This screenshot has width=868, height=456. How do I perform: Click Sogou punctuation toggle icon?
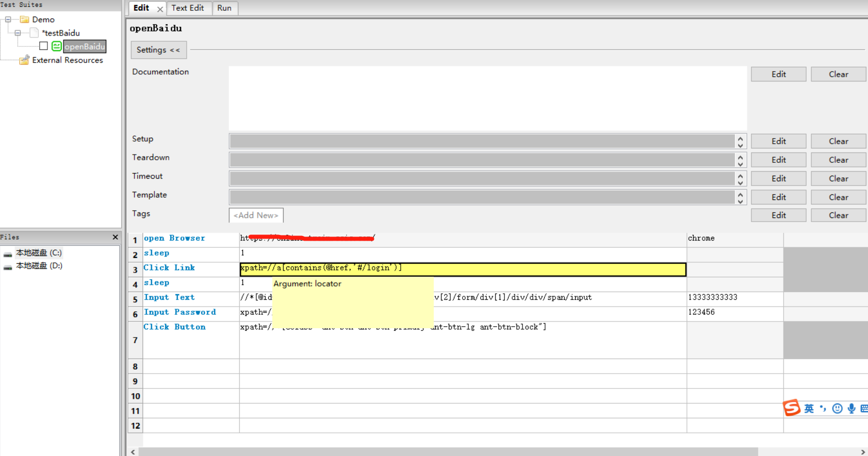823,409
